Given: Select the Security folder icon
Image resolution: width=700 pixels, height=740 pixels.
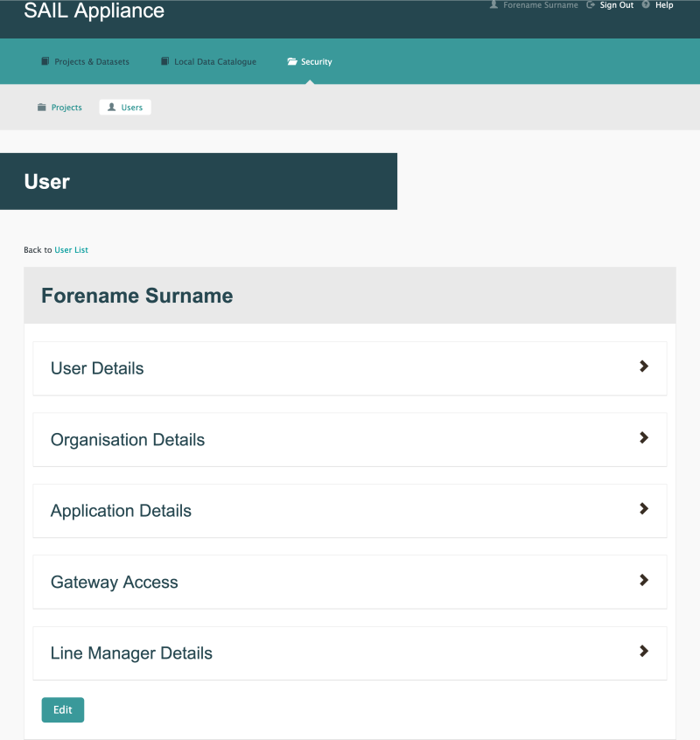Looking at the screenshot, I should [291, 60].
